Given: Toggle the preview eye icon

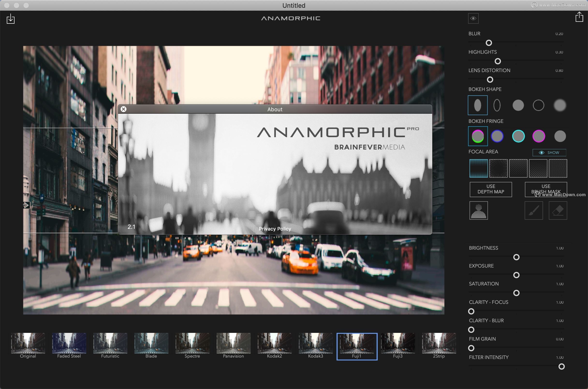Looking at the screenshot, I should (x=473, y=18).
